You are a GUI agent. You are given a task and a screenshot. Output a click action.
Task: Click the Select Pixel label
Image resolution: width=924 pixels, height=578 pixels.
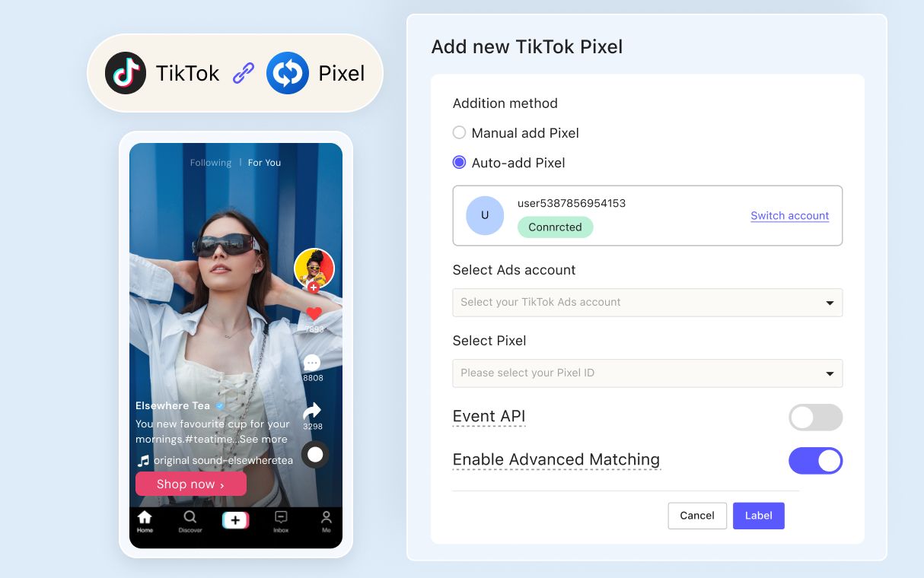click(489, 341)
